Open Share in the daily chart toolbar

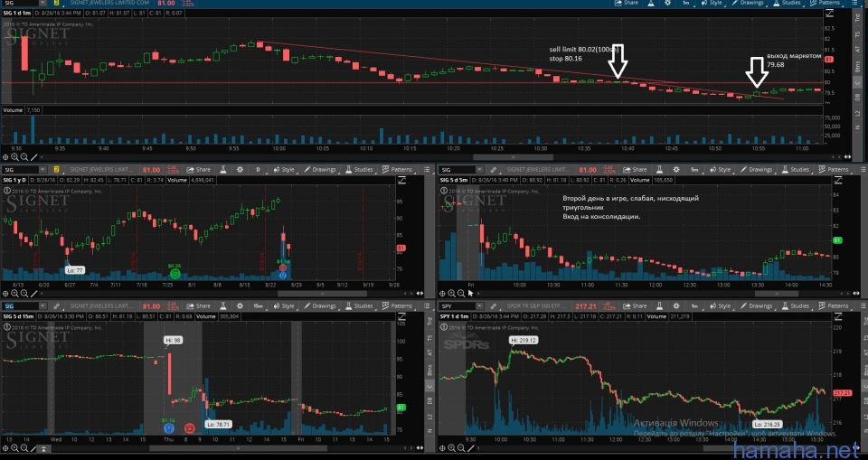point(198,169)
